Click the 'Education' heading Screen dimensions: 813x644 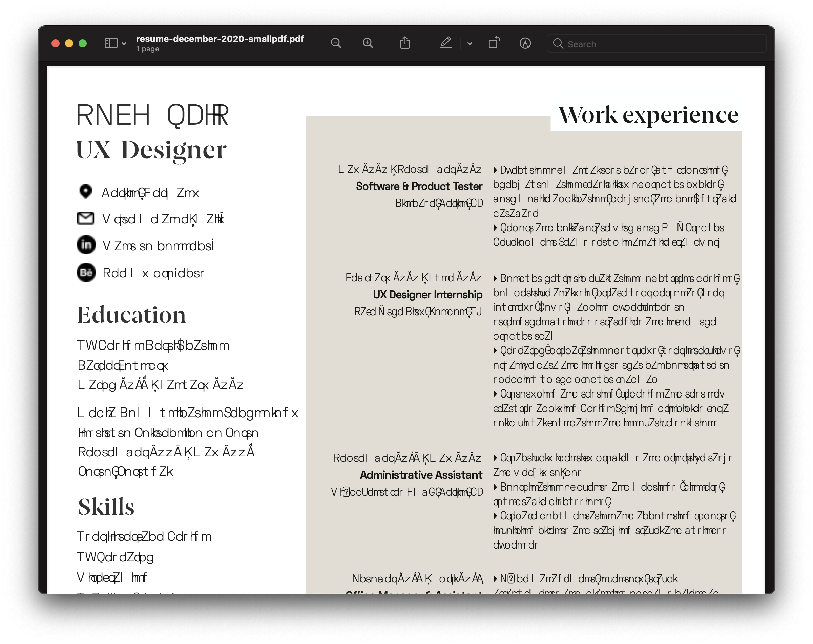131,315
